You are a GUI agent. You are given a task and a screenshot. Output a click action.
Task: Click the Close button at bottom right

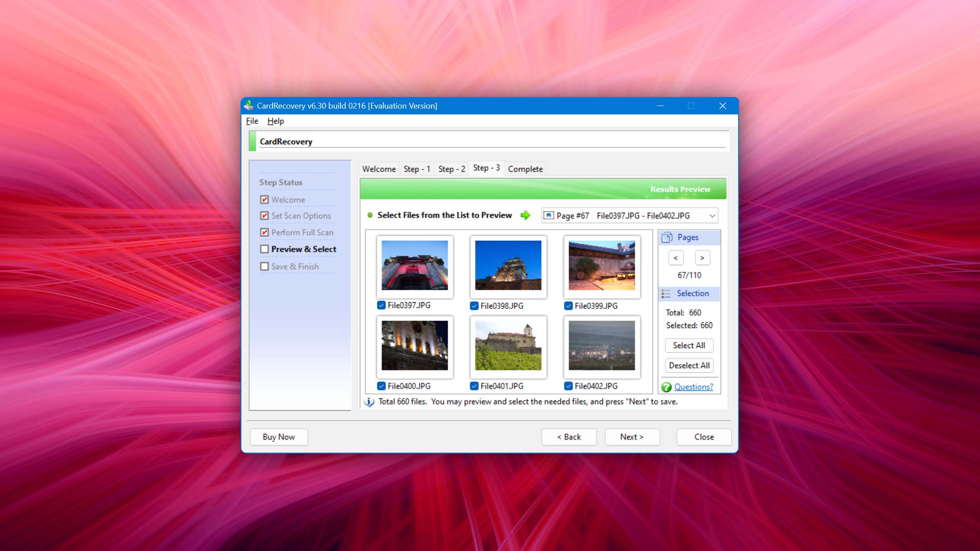pyautogui.click(x=704, y=437)
